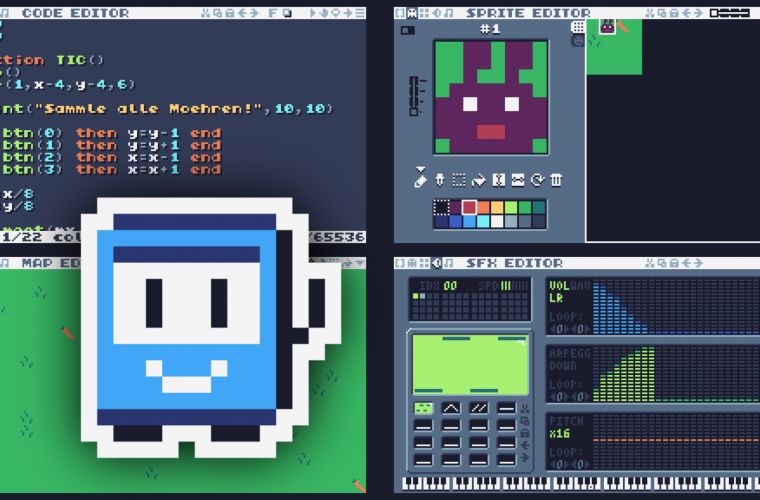The width and height of the screenshot is (760, 500).
Task: Switch arpeggio direction labeled DOWN
Action: [x=561, y=366]
